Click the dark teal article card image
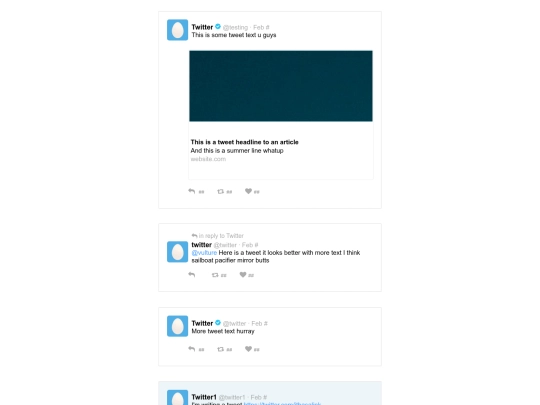Screen dimensions: 540x405 281,86
